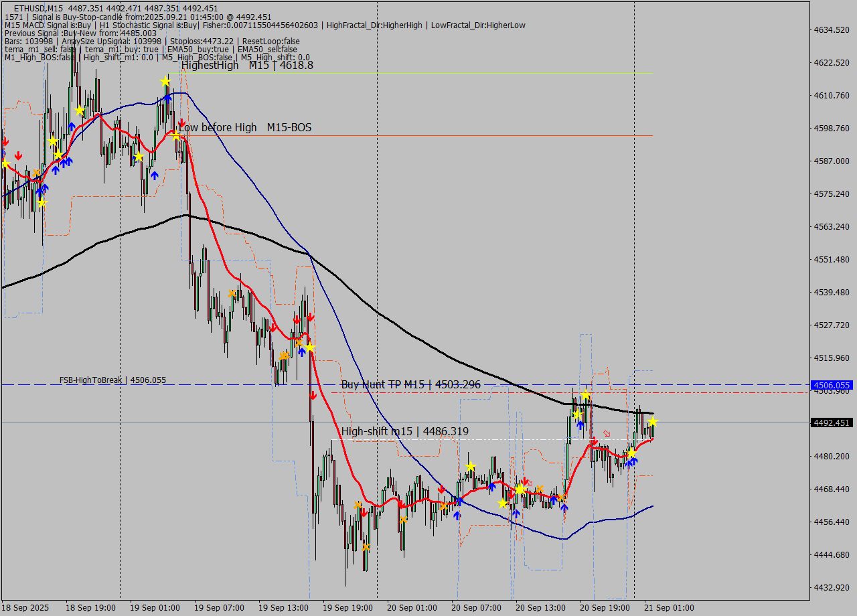Select the hollow red outline arrow near 20 Sep 19:00
Viewport: 857px width, 616px height.
pos(607,433)
